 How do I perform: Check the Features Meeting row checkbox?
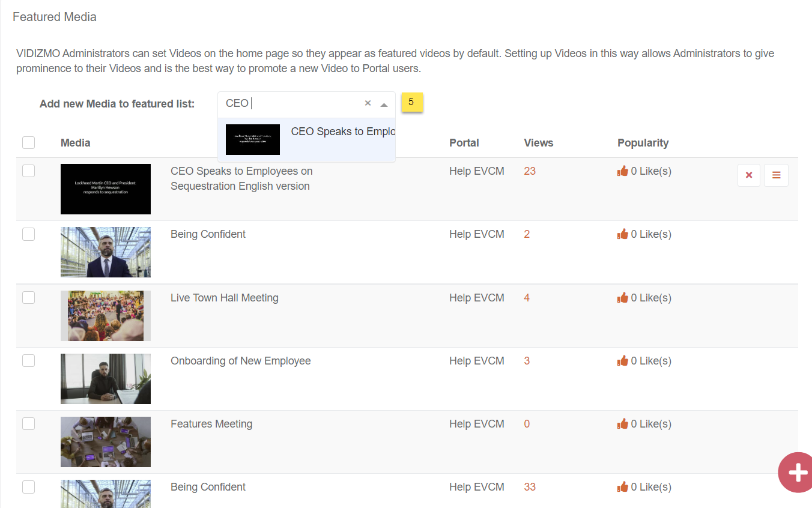click(28, 424)
